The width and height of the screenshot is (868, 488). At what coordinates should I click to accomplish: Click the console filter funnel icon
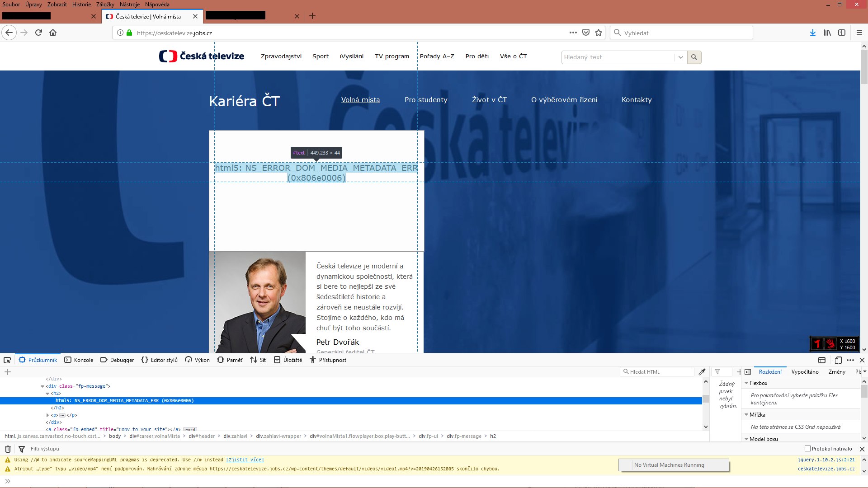pyautogui.click(x=22, y=449)
